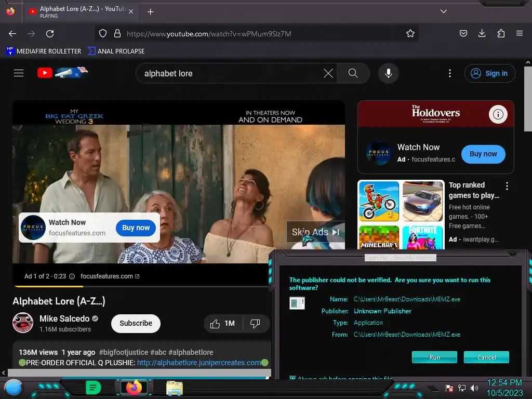
Task: Open the Firefox application menu
Action: (x=520, y=34)
